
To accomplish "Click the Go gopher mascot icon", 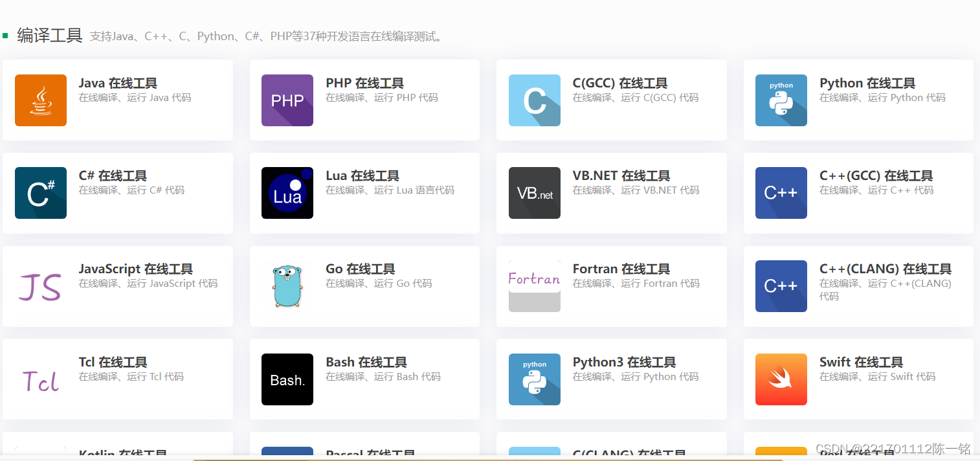I will pyautogui.click(x=287, y=286).
